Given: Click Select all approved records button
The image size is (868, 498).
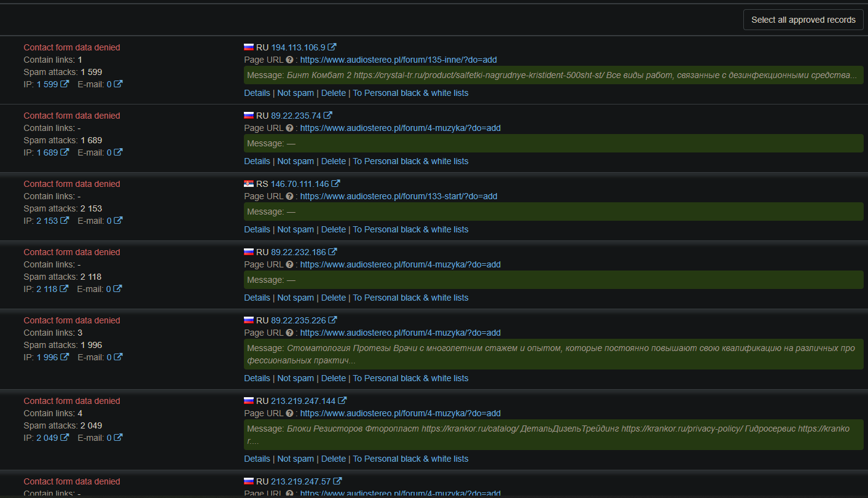Looking at the screenshot, I should pyautogui.click(x=803, y=20).
